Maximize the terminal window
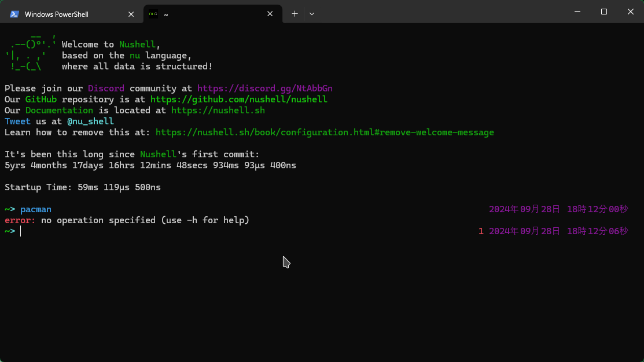 click(603, 12)
